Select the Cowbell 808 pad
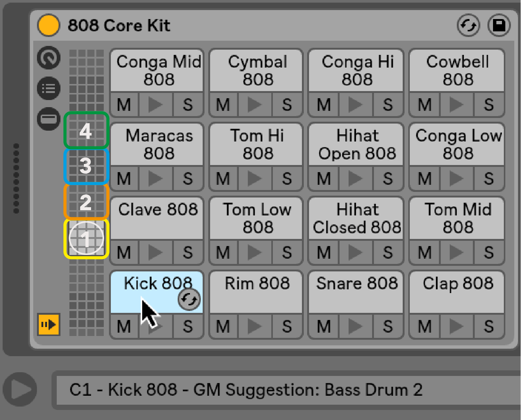Screen dimensions: 521x420 pyautogui.click(x=457, y=71)
